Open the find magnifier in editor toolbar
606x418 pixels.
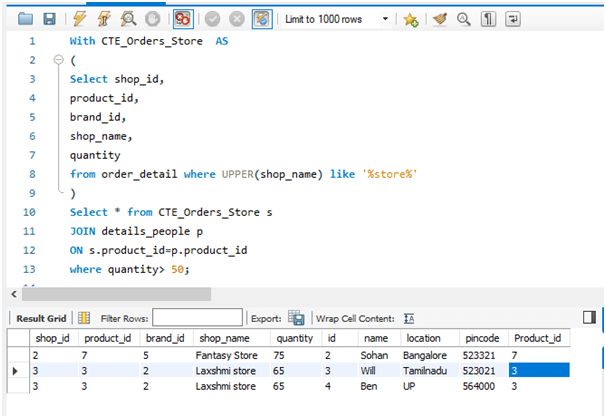pyautogui.click(x=463, y=19)
